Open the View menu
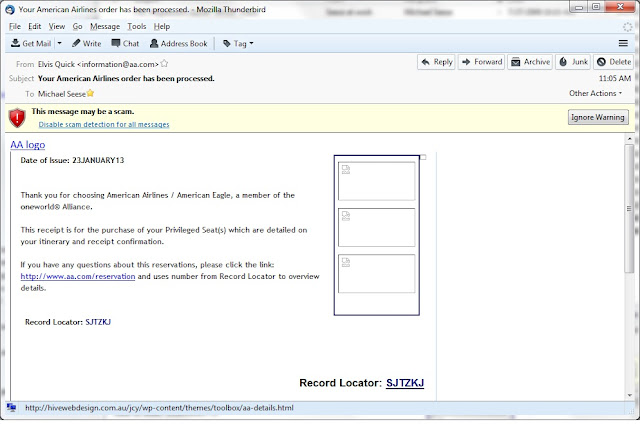This screenshot has height=424, width=640. pos(57,27)
